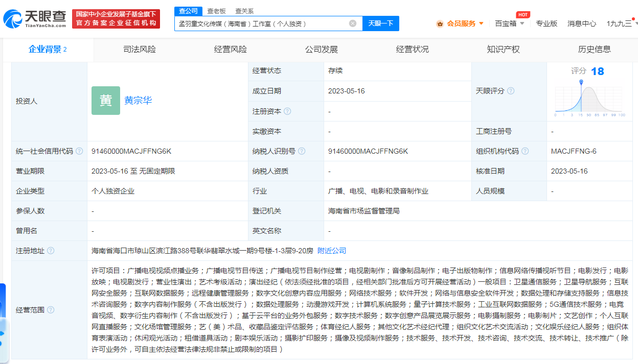638x364 pixels.
Task: Switch to the 公司发展 tab
Action: click(x=322, y=50)
